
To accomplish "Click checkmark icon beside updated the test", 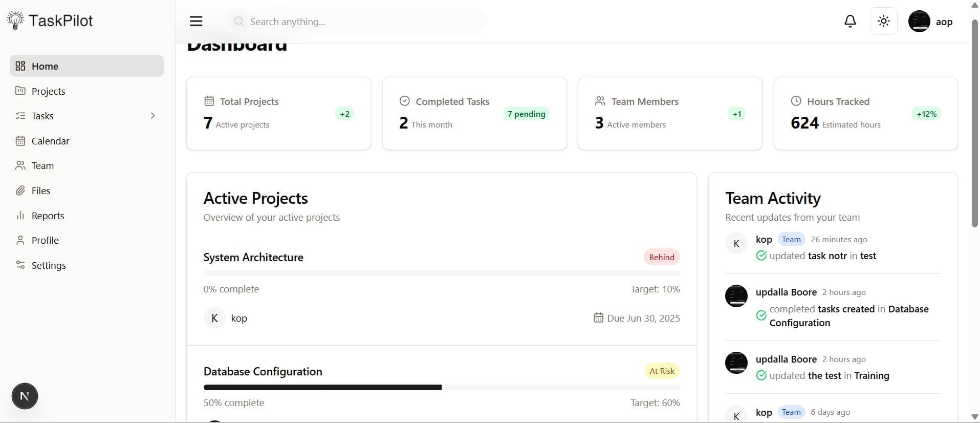I will coord(761,375).
